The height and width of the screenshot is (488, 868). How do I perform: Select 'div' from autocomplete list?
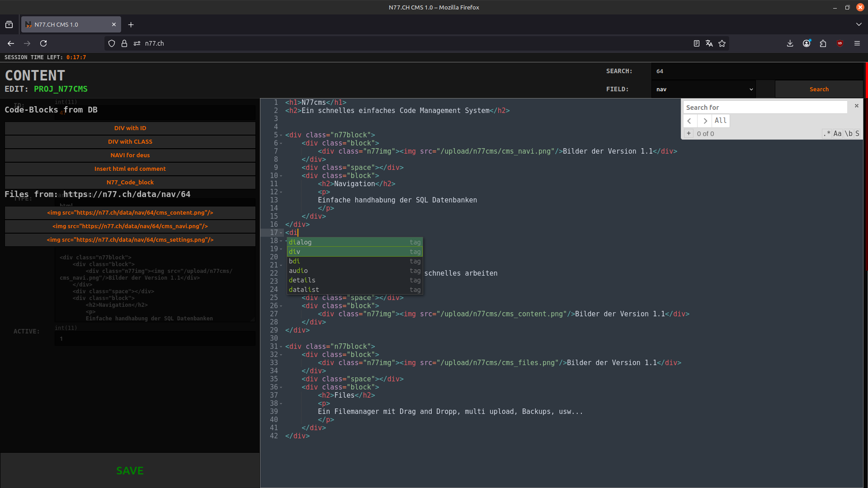pos(354,252)
